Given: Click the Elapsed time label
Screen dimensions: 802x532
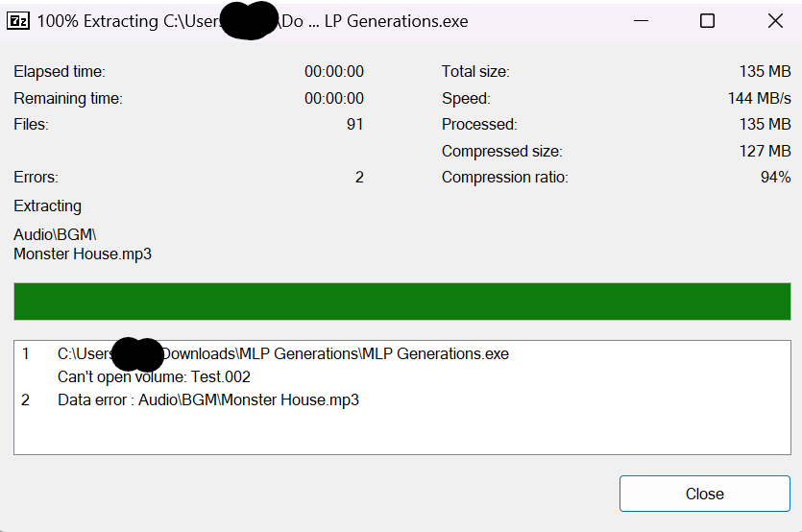Looking at the screenshot, I should (60, 71).
